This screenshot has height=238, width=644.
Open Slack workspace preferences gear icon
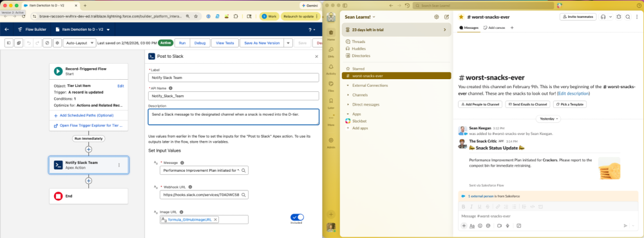tap(436, 17)
